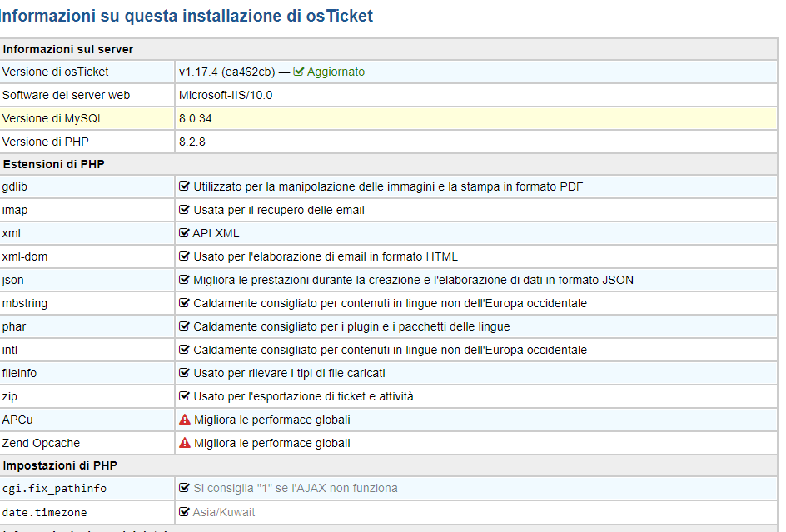Click the Versione di osTicket label

click(55, 72)
